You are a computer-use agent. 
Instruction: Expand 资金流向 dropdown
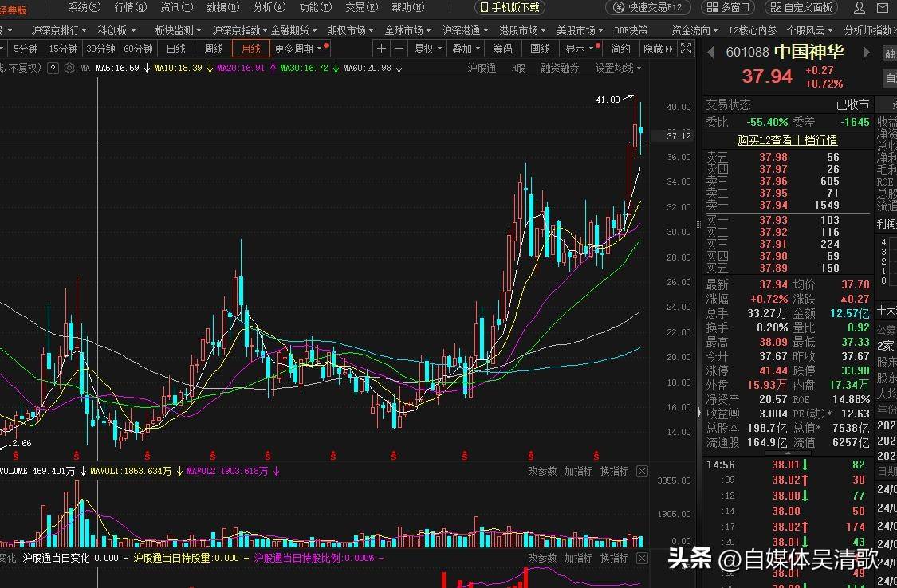[x=694, y=30]
